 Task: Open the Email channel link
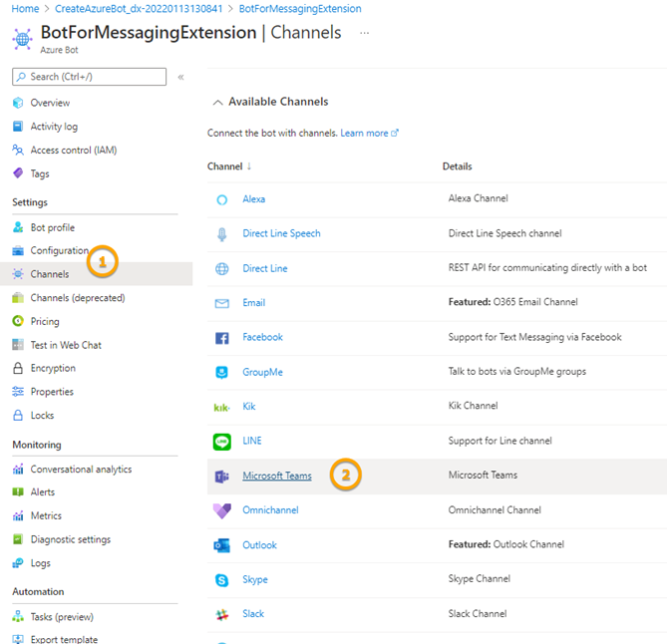tap(254, 302)
